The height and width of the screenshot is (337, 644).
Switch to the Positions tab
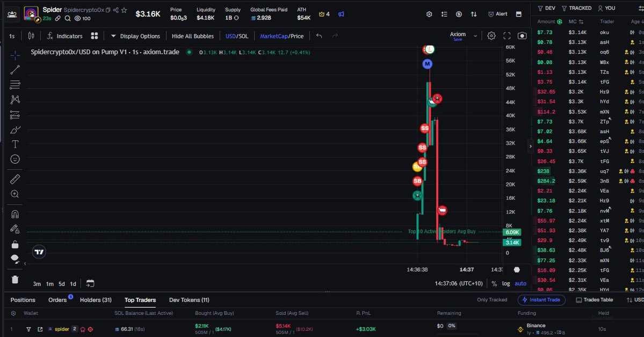(x=23, y=300)
